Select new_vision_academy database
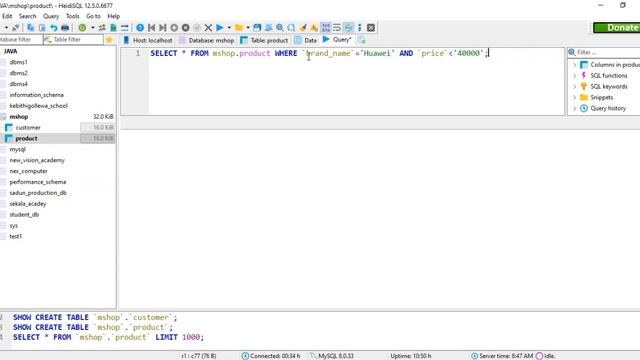The height and width of the screenshot is (360, 640). [x=37, y=160]
